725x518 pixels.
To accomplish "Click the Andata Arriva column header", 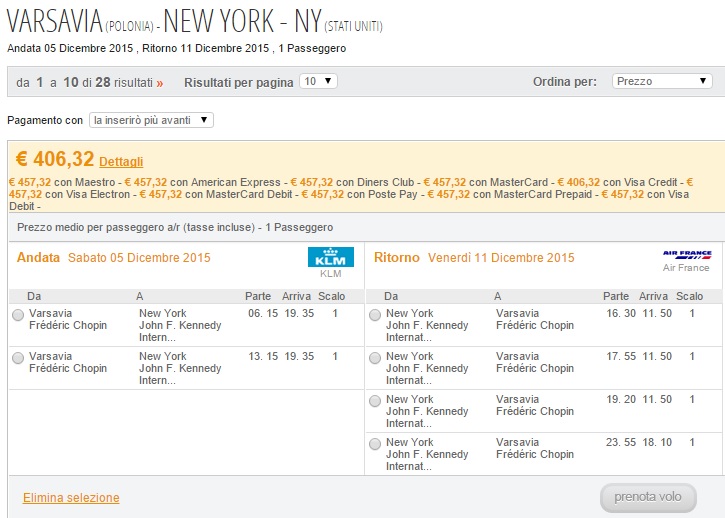I will click(x=296, y=296).
